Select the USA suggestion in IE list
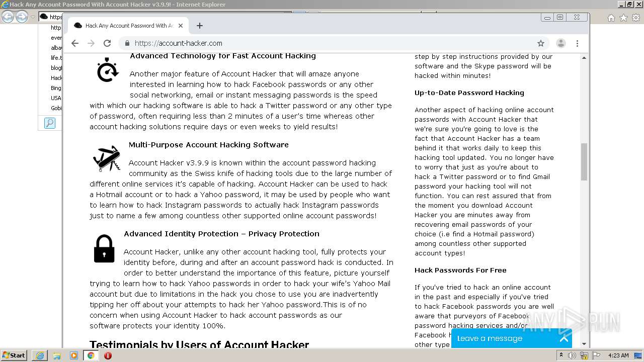 (56, 98)
